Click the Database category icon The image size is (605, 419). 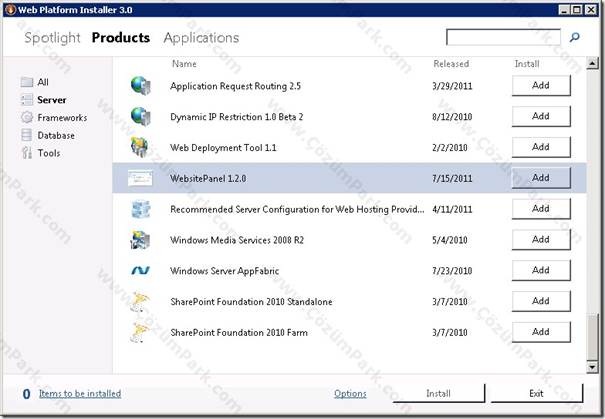[27, 135]
